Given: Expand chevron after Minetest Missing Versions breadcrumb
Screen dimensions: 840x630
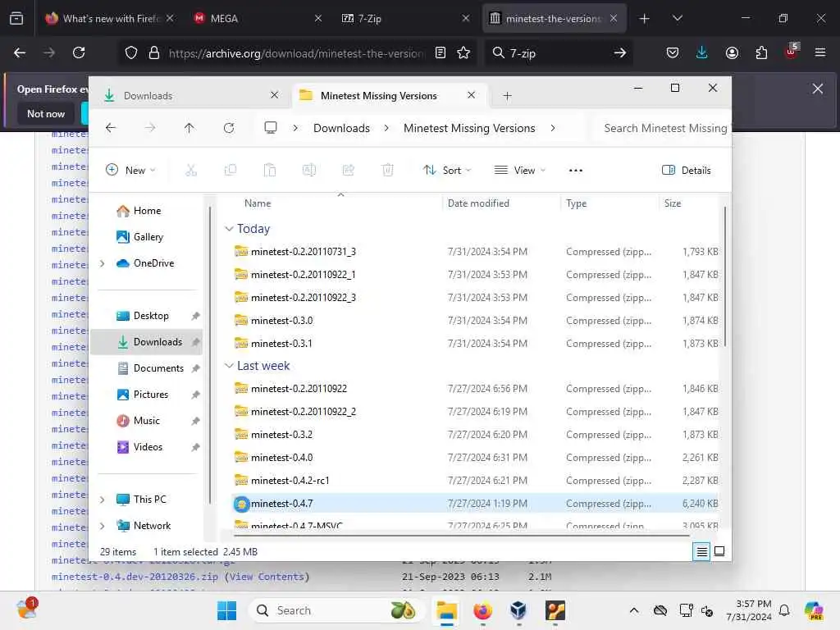Looking at the screenshot, I should [552, 128].
